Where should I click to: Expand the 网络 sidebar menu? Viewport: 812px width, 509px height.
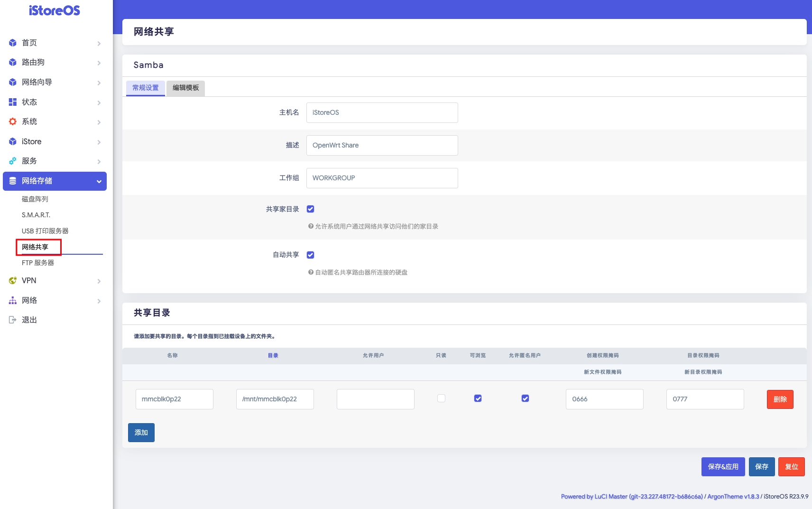[x=99, y=301]
